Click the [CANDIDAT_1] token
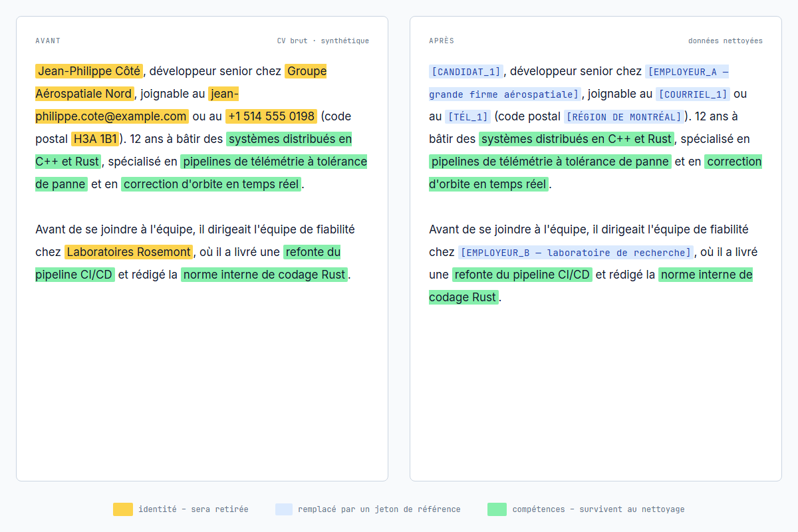Image resolution: width=798 pixels, height=532 pixels. pos(466,71)
